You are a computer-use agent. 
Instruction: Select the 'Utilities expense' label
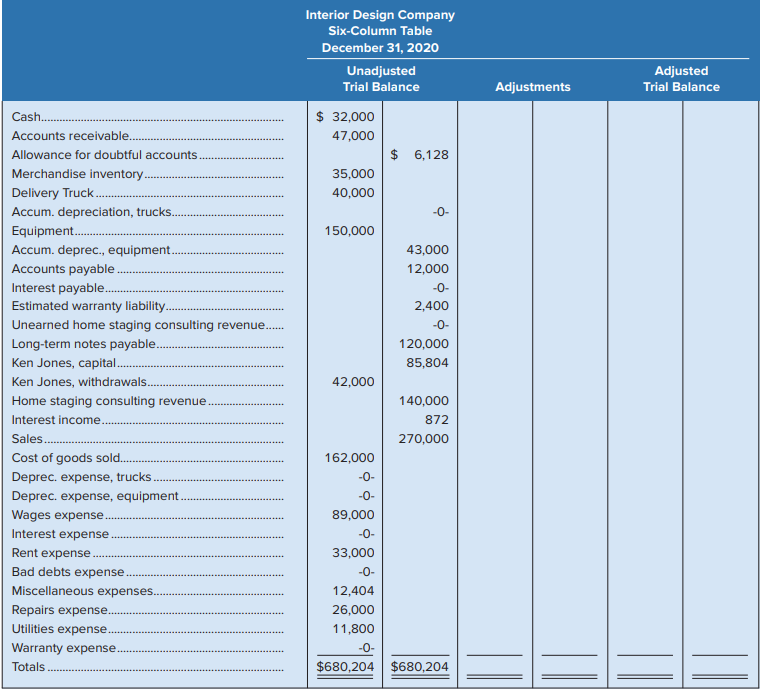coord(59,628)
